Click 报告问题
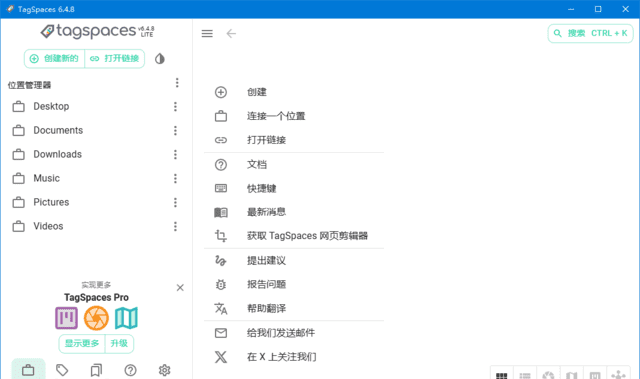 [x=294, y=284]
